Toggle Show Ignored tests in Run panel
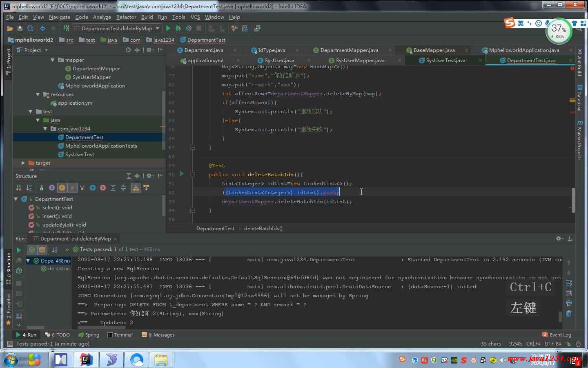Image resolution: width=588 pixels, height=368 pixels. point(42,249)
